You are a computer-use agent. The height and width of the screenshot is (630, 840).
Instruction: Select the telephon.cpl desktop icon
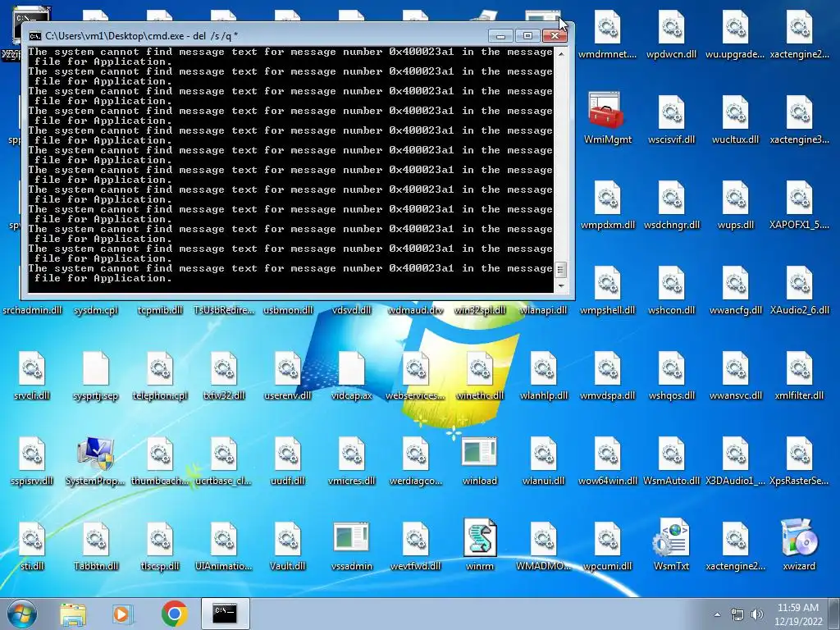click(x=160, y=367)
